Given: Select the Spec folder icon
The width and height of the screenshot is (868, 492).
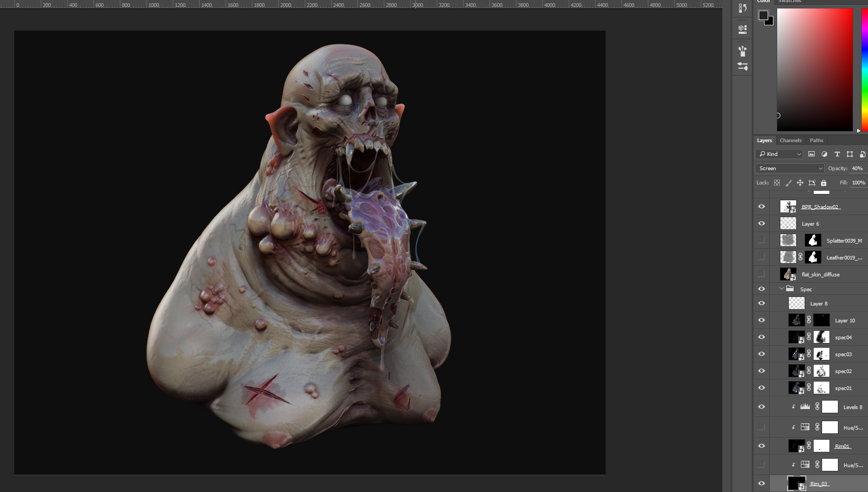Looking at the screenshot, I should (x=790, y=289).
